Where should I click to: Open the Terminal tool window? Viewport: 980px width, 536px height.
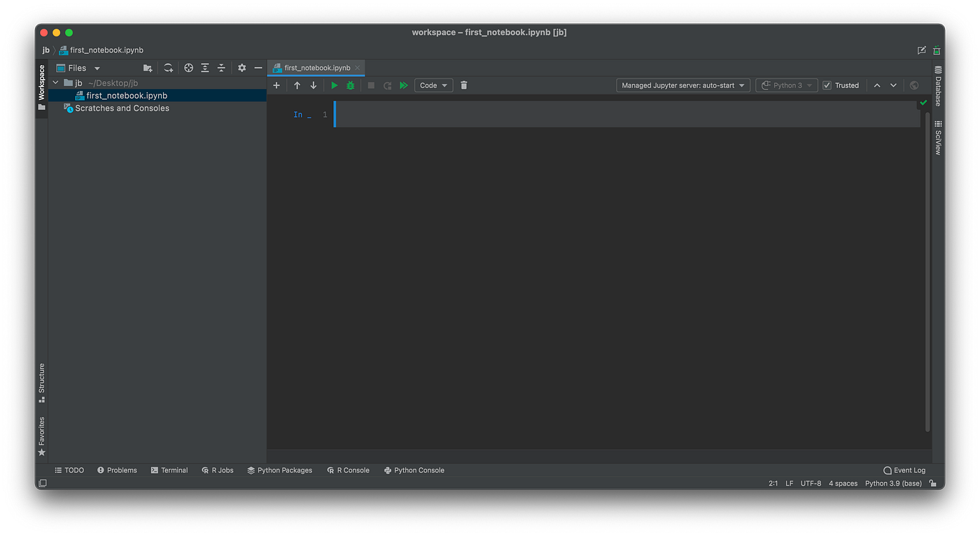(x=169, y=470)
